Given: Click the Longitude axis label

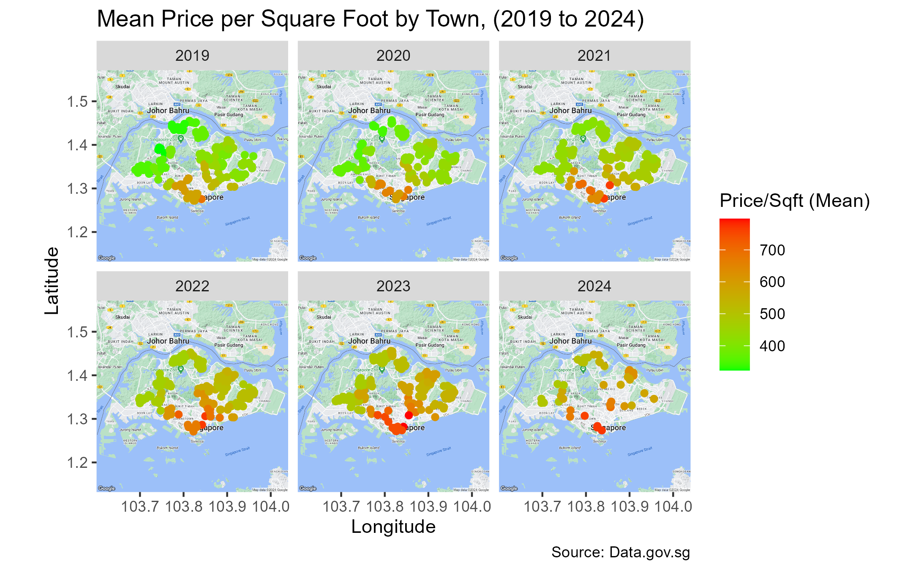Looking at the screenshot, I should pyautogui.click(x=393, y=527).
